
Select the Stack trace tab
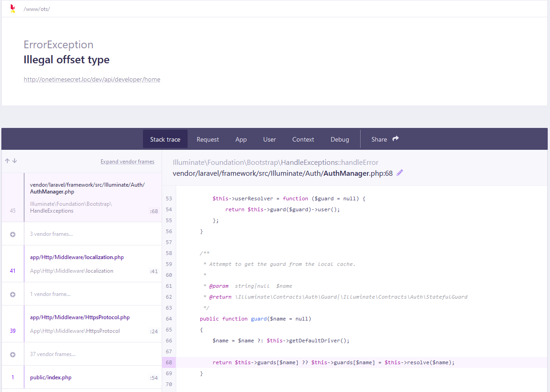pos(165,139)
